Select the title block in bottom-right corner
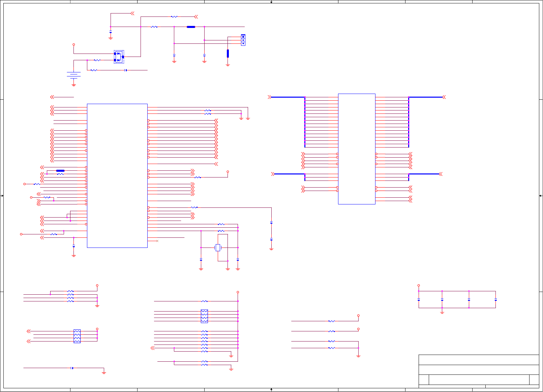The height and width of the screenshot is (392, 543). [x=479, y=371]
